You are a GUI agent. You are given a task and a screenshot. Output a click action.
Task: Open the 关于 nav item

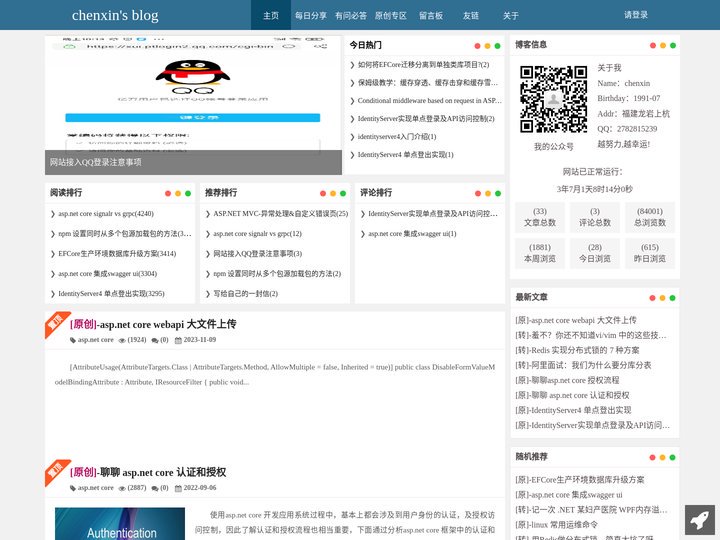511,15
